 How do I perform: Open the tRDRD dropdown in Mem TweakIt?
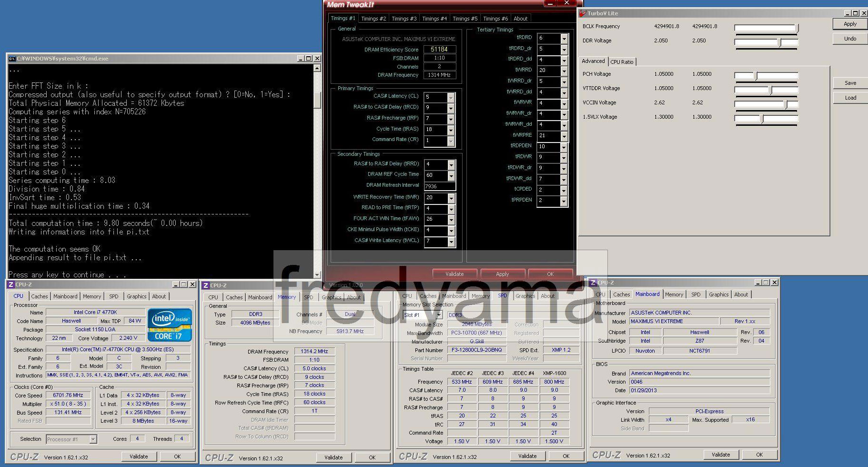point(564,38)
